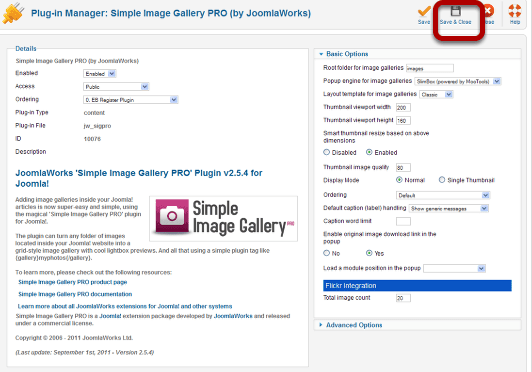Screen dimensions: 532x372
Task: Click the Thumbnail viewport height field
Action: 403,120
